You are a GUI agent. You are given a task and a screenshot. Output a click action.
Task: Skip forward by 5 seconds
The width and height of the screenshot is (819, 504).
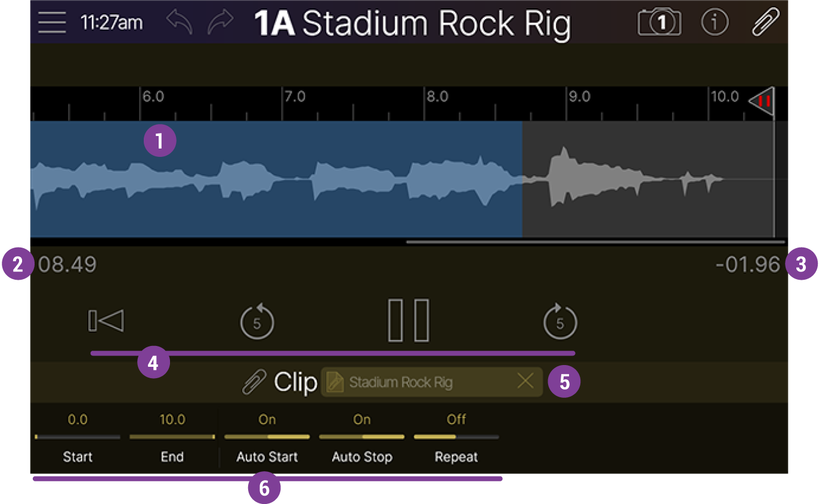560,322
